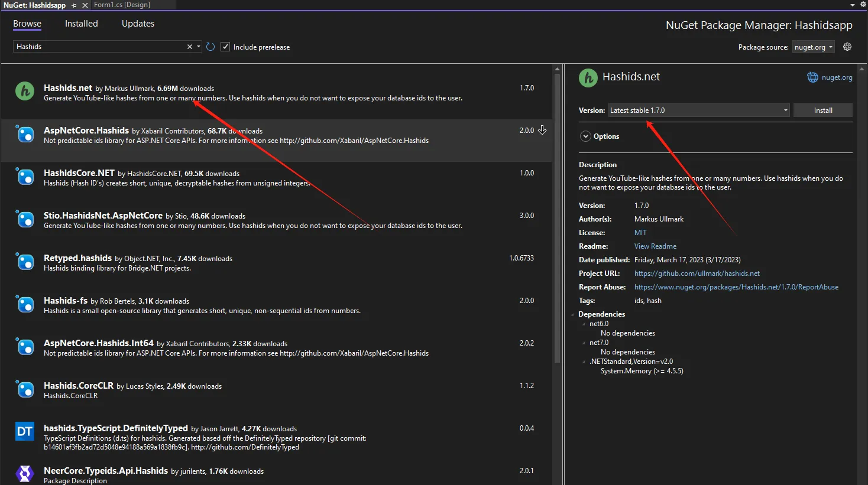Select the HashidsCore.NET package title
The image size is (868, 485).
(79, 173)
